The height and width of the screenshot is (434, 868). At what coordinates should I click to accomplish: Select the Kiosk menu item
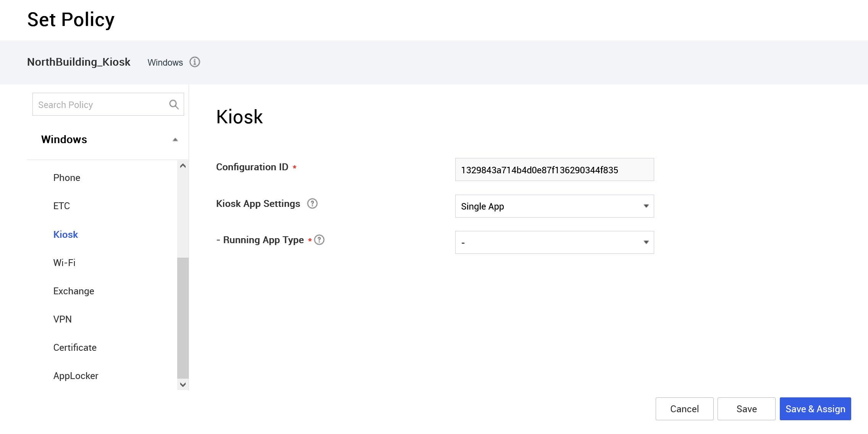click(x=65, y=234)
